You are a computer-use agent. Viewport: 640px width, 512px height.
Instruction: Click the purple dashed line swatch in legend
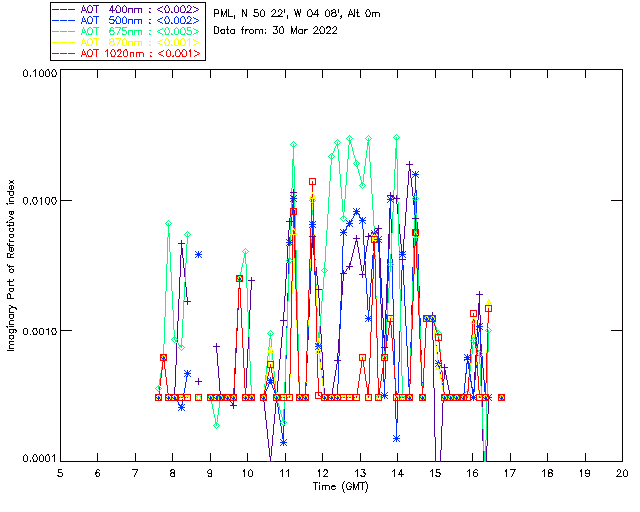(64, 9)
